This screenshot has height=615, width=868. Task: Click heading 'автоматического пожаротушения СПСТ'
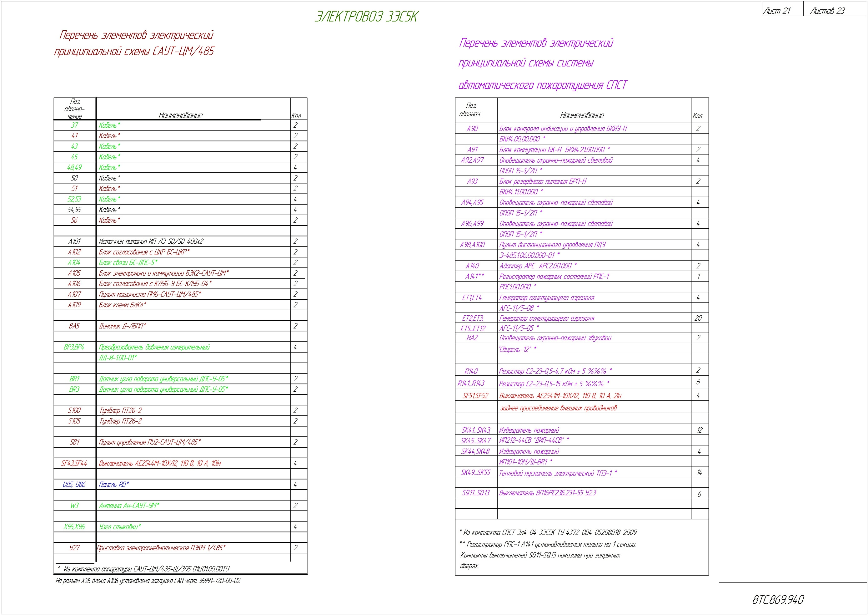tap(543, 85)
